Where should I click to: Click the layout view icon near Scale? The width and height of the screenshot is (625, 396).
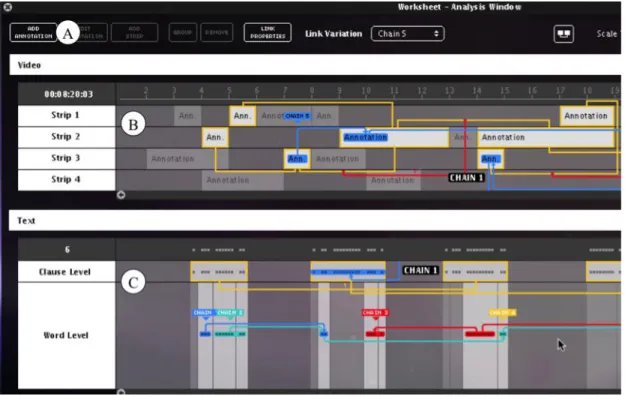point(564,34)
